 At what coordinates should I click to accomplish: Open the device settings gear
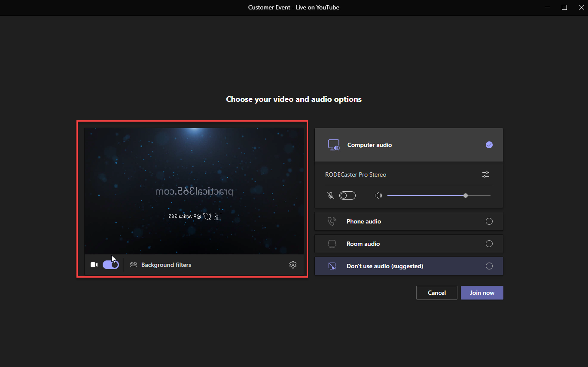tap(293, 264)
